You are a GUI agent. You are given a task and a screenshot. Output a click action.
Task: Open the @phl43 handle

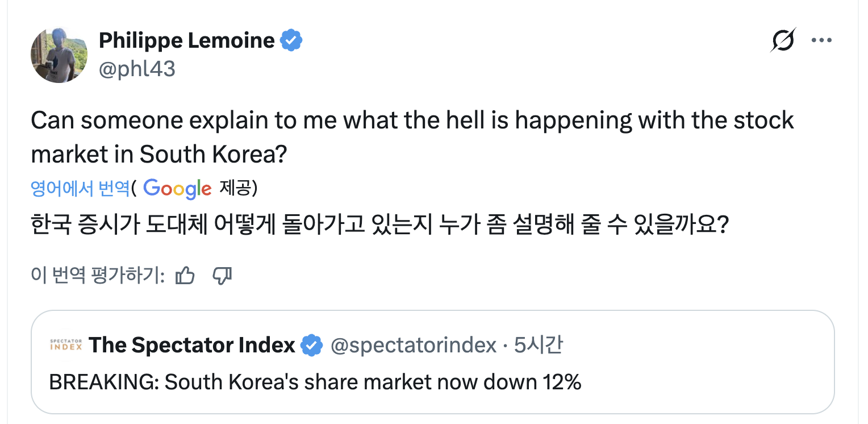(x=137, y=69)
